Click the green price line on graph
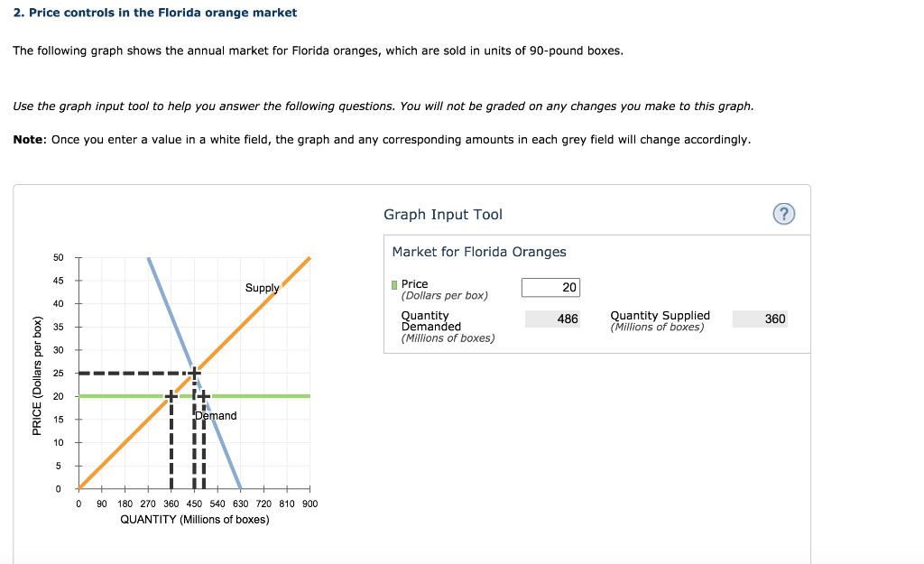This screenshot has height=564, width=924. [x=259, y=396]
